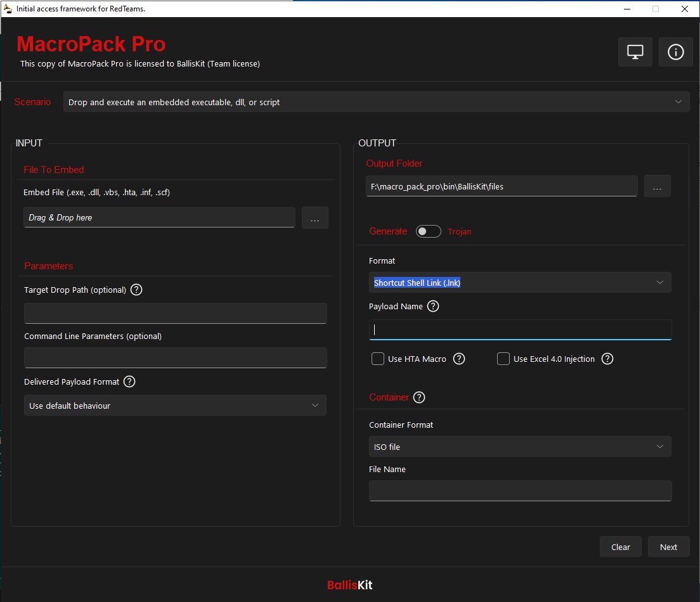Enable the Use HTA Macro checkbox

pyautogui.click(x=378, y=359)
